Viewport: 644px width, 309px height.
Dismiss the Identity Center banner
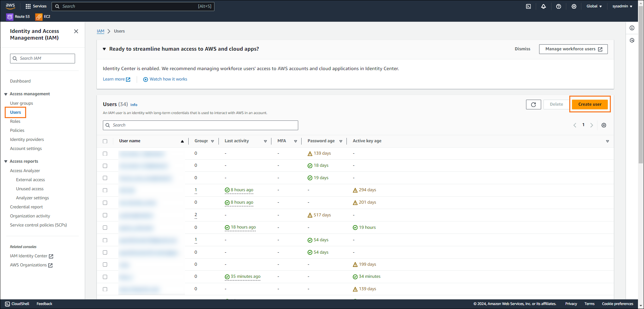pos(522,49)
